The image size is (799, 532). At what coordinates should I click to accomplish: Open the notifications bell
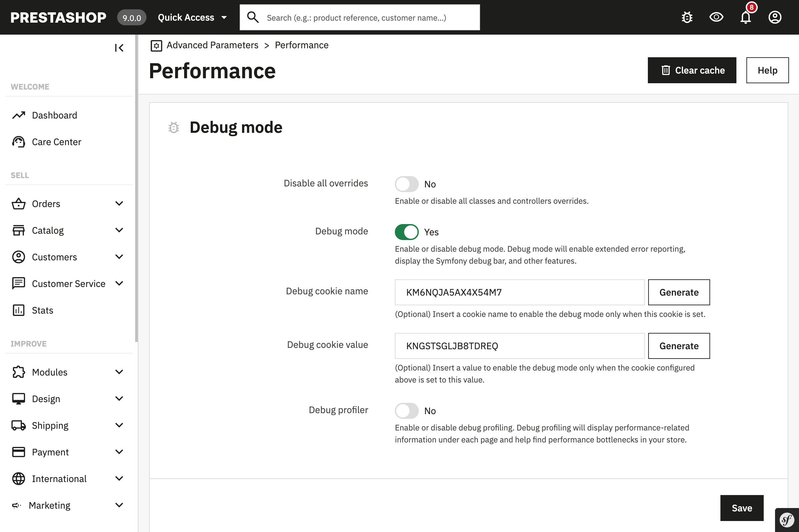(x=745, y=17)
